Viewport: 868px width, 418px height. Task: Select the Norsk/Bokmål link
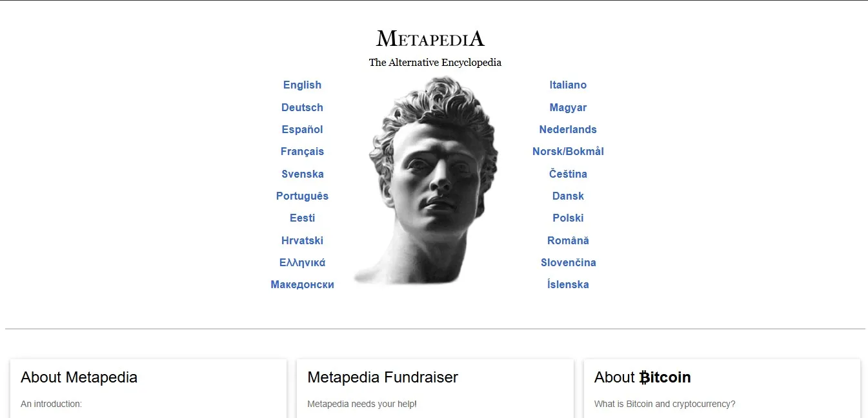[568, 151]
